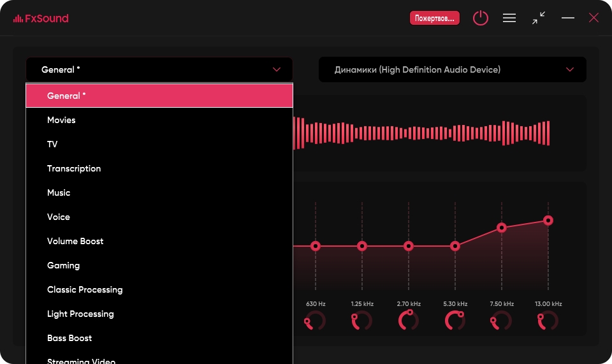Click the 13.00 kHz frequency knob

[548, 321]
